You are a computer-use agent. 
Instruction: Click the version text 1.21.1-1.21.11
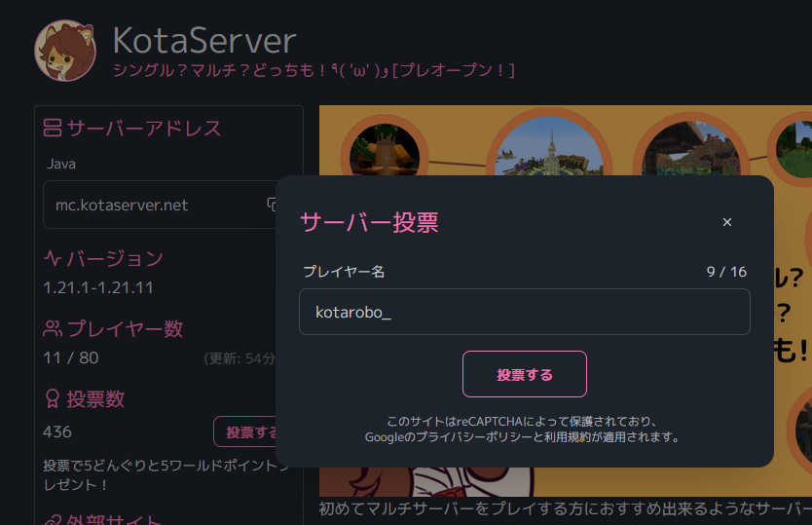[98, 287]
